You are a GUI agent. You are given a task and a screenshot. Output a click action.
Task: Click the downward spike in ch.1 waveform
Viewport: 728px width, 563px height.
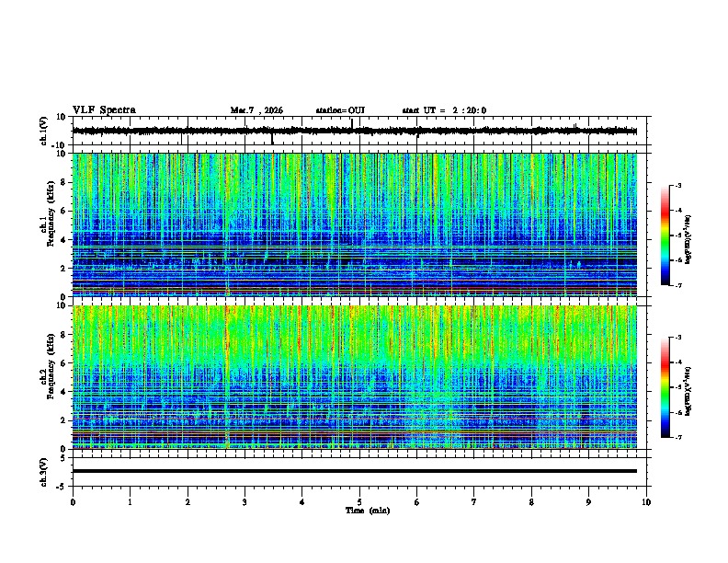(272, 138)
